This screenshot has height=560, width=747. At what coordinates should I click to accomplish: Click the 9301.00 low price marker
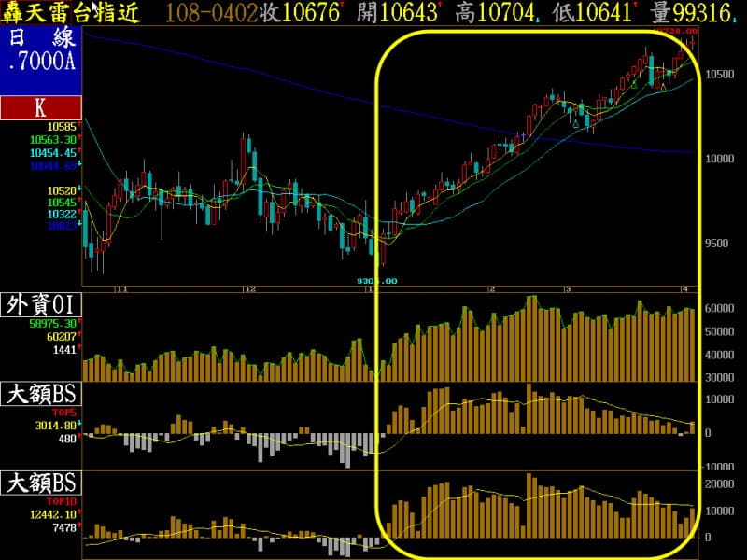point(377,280)
